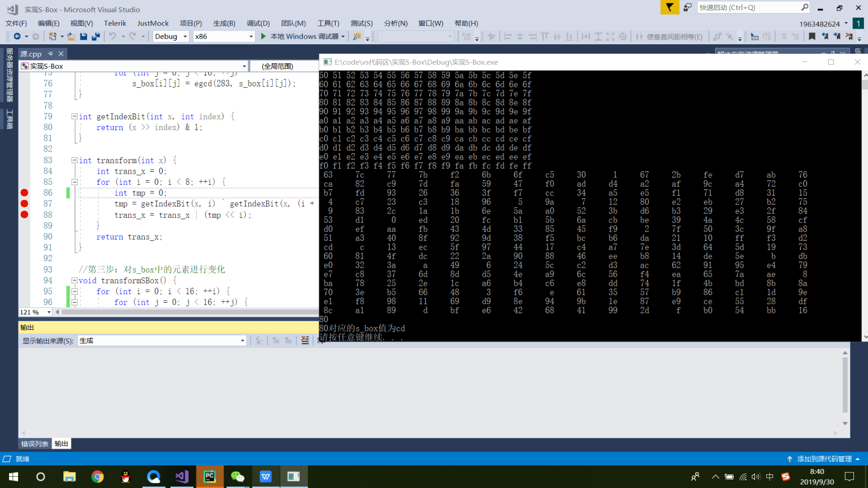Collapse the for loop at line 95

coord(74,291)
